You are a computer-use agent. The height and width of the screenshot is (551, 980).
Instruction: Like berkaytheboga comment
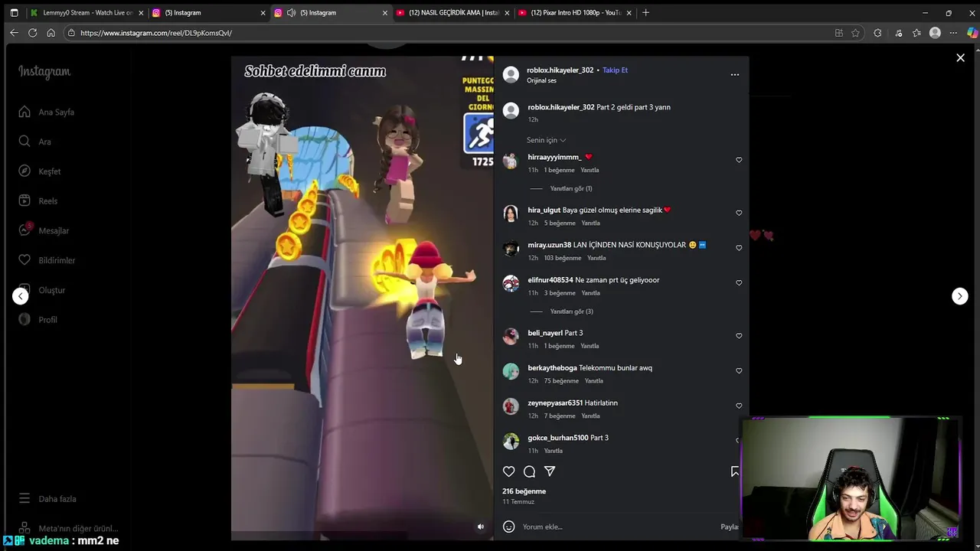(x=739, y=371)
